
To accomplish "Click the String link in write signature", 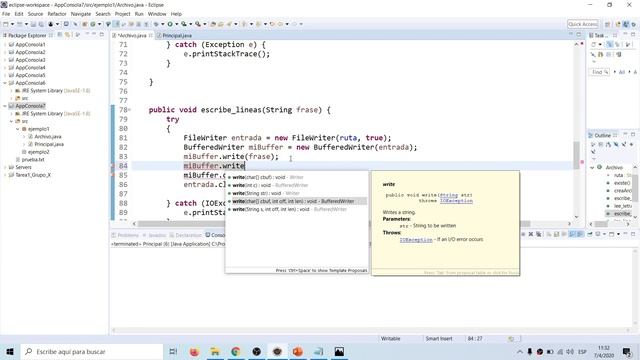I will pos(448,195).
